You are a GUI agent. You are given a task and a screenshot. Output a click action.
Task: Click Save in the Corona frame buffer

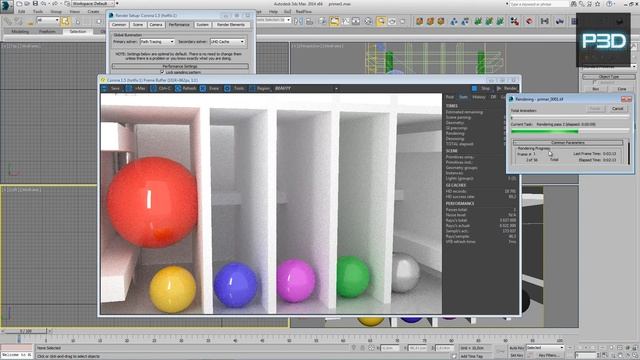(111, 88)
